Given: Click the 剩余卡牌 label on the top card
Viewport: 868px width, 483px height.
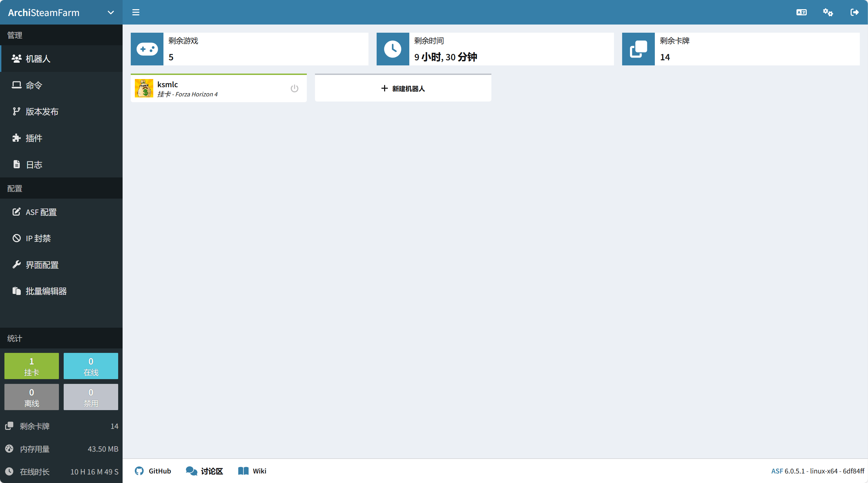Looking at the screenshot, I should [x=675, y=41].
